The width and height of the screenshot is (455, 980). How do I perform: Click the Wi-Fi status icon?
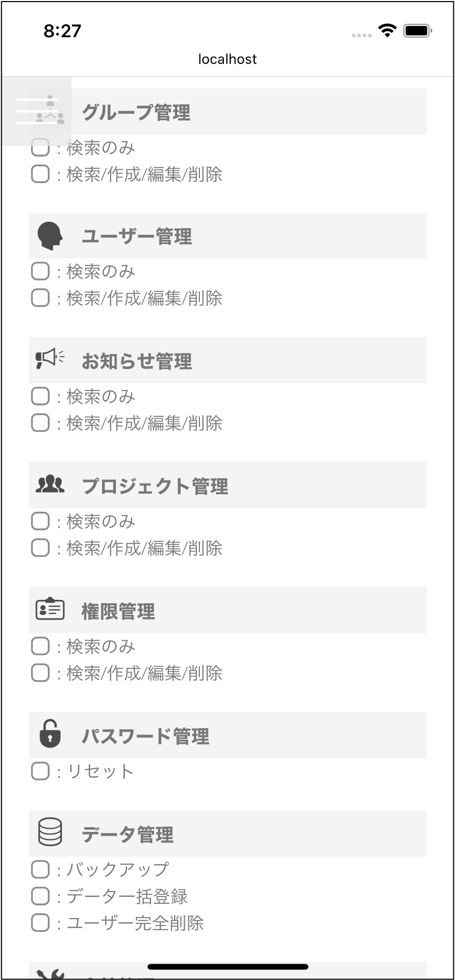pyautogui.click(x=387, y=31)
